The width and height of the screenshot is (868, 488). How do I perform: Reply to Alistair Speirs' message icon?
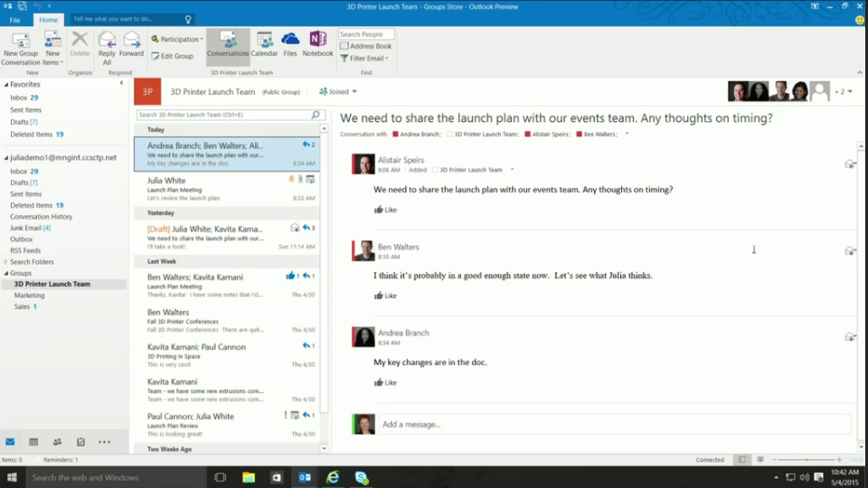850,164
